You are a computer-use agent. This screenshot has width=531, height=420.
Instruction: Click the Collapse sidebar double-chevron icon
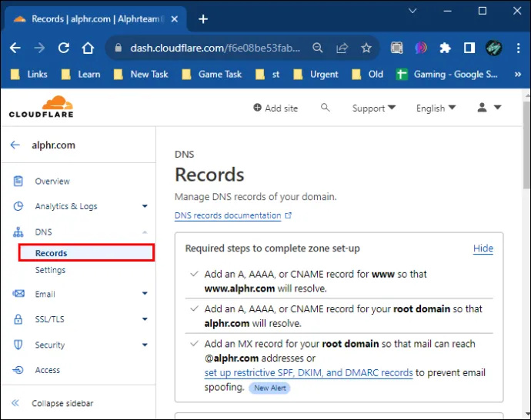pyautogui.click(x=15, y=403)
